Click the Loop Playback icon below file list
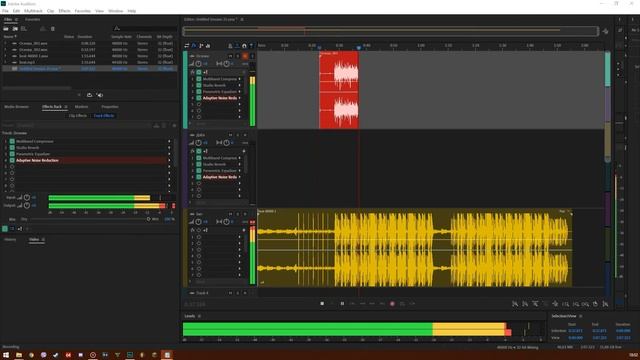Viewport: 640px width, 360px height. (x=89, y=95)
